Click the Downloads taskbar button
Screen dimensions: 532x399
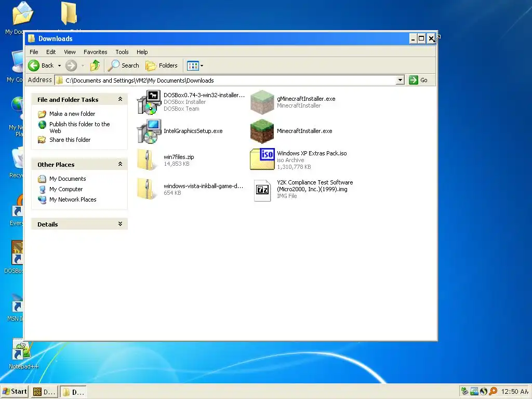[x=73, y=392]
